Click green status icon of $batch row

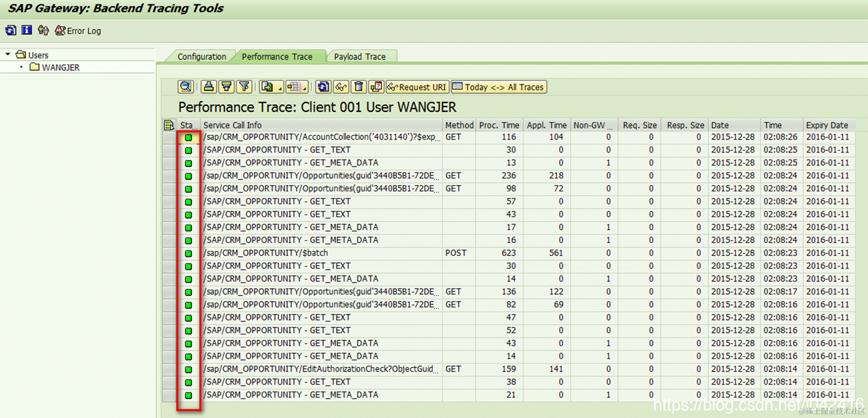click(189, 253)
